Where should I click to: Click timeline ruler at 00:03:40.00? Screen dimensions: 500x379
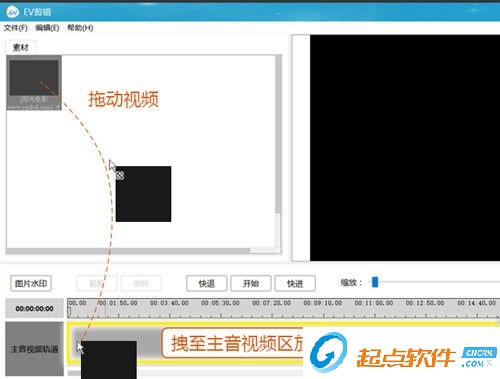(169, 303)
